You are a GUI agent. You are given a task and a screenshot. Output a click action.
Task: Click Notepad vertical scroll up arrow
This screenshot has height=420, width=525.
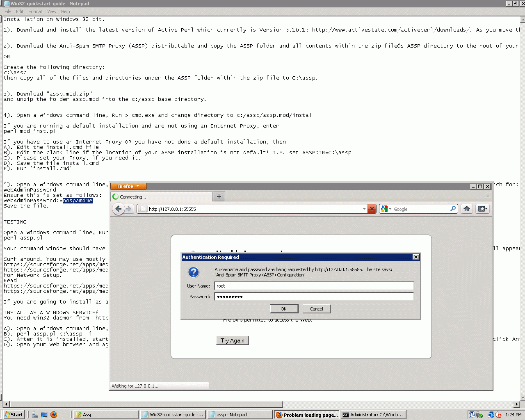[522, 19]
